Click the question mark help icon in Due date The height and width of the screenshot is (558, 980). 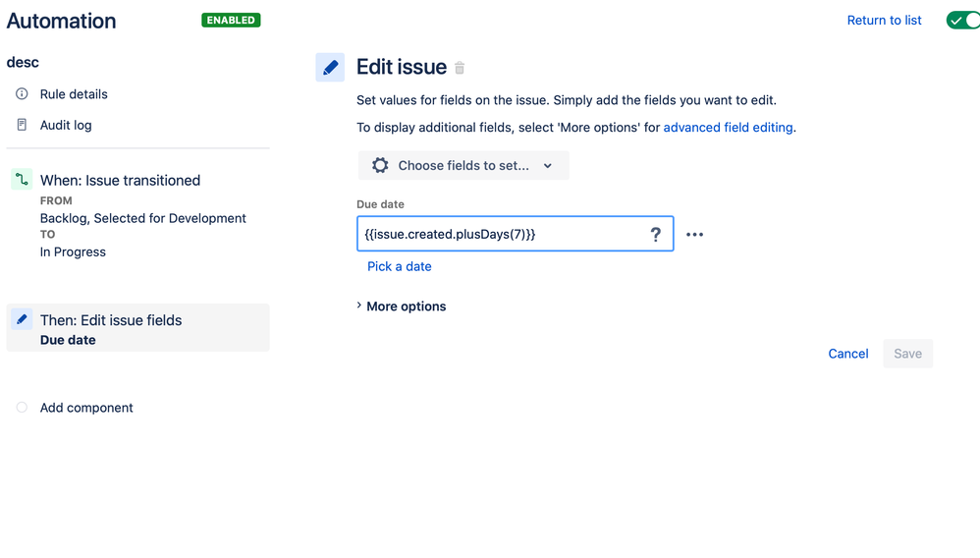point(655,235)
